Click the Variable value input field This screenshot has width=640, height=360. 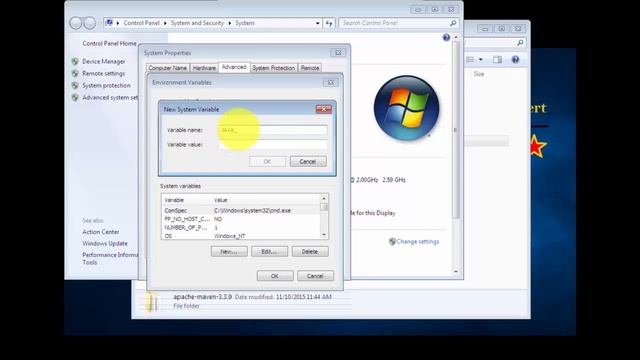coord(273,144)
